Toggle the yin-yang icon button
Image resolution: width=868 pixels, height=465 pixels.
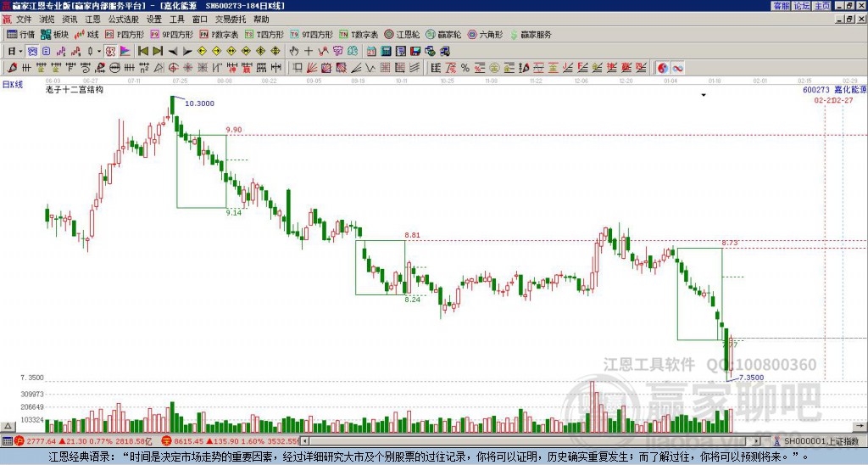click(663, 68)
